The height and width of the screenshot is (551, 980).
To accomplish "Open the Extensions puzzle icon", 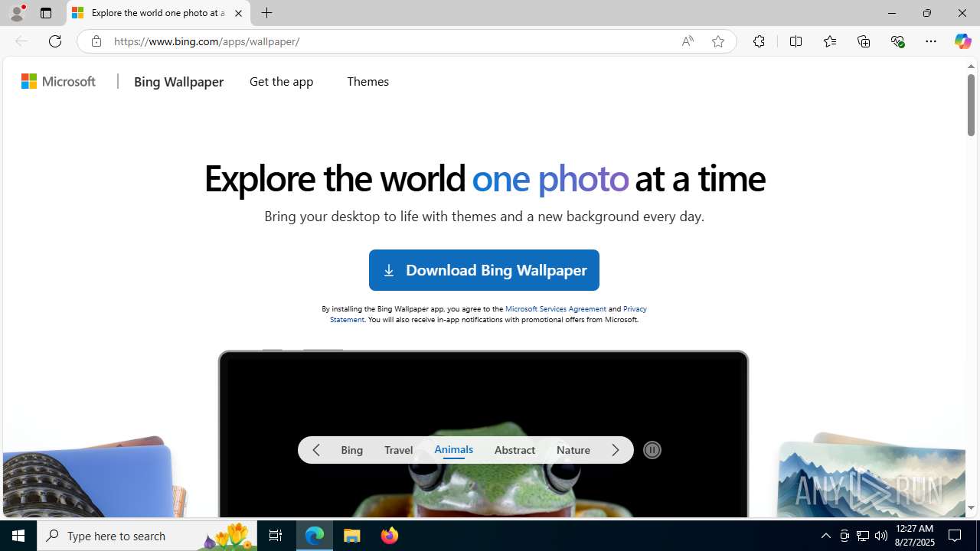I will click(x=759, y=41).
